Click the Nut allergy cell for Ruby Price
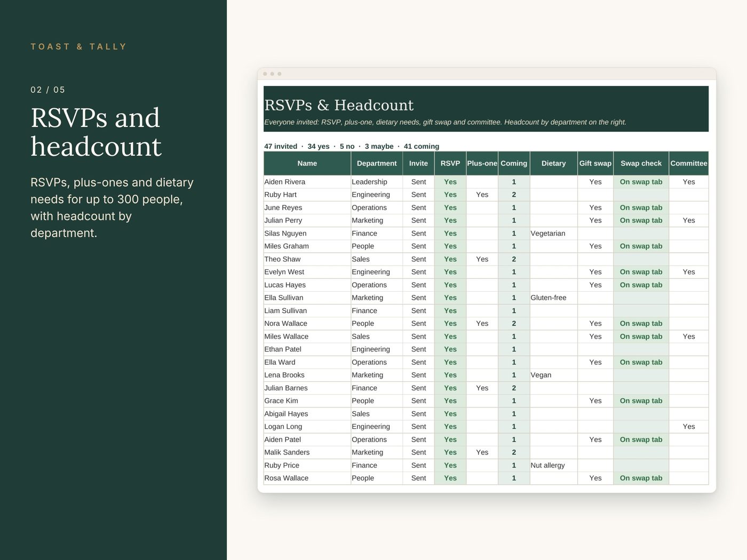Viewport: 747px width, 560px height. coord(553,465)
